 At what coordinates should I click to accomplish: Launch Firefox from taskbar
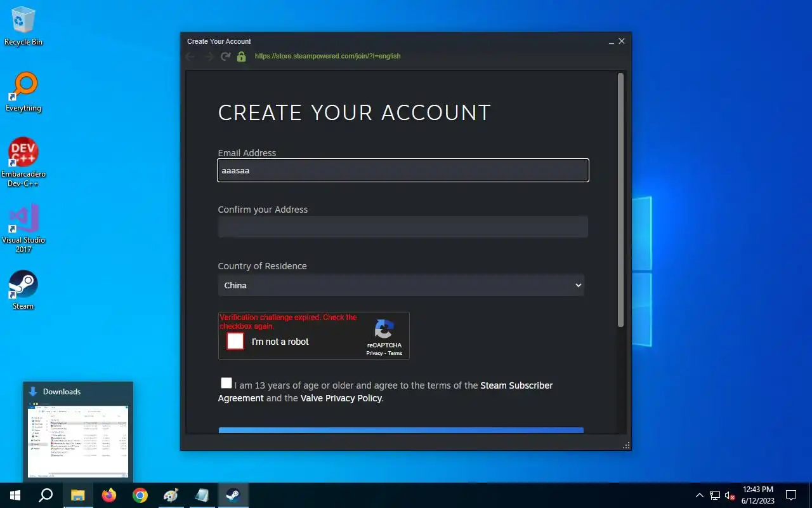(109, 495)
